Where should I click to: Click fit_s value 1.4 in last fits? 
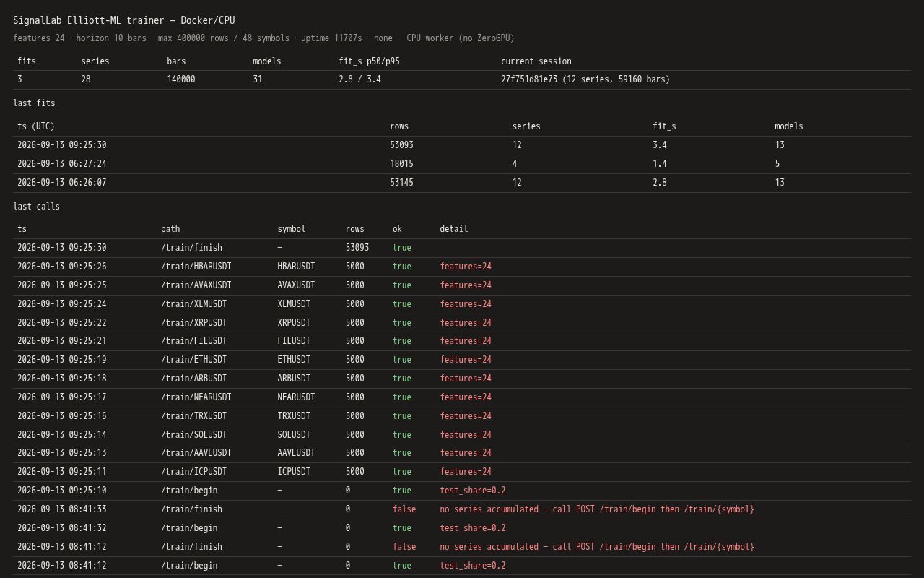pos(660,164)
